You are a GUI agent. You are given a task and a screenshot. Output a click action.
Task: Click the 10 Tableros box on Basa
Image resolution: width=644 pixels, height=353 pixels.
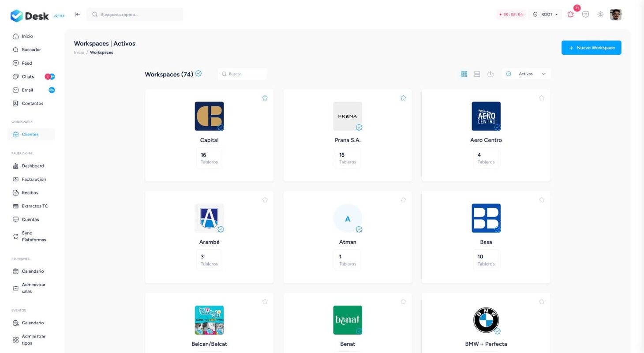(486, 260)
